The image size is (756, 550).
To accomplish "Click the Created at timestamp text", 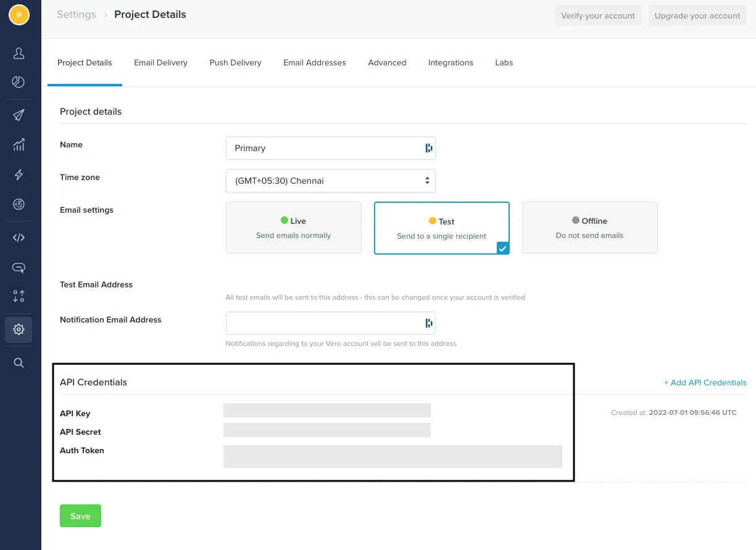I will click(x=674, y=412).
